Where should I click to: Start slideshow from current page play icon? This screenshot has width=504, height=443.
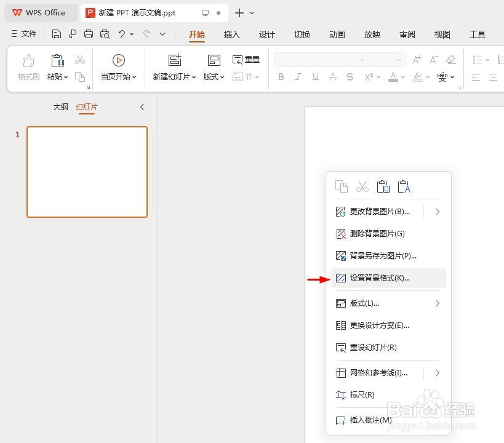coord(119,60)
